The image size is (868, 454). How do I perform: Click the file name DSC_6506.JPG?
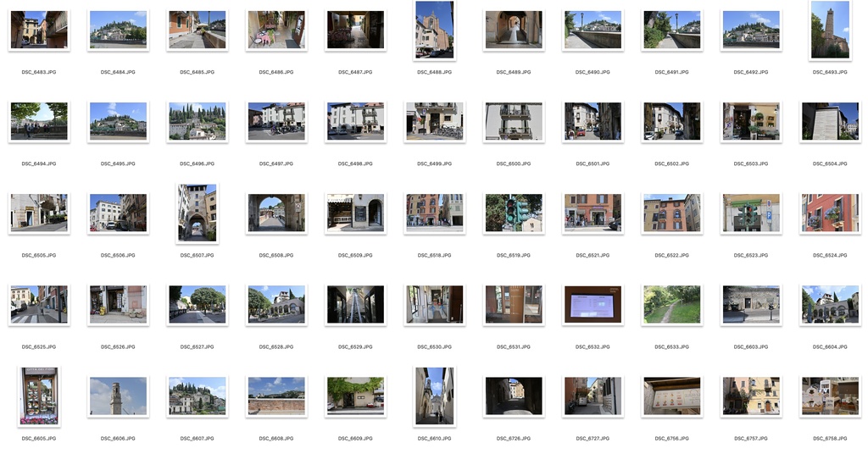(118, 256)
